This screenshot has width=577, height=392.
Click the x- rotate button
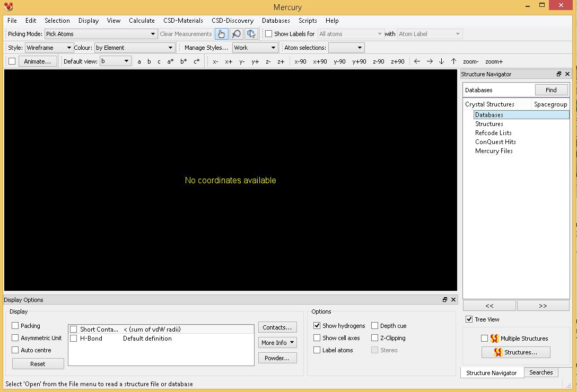pyautogui.click(x=216, y=61)
